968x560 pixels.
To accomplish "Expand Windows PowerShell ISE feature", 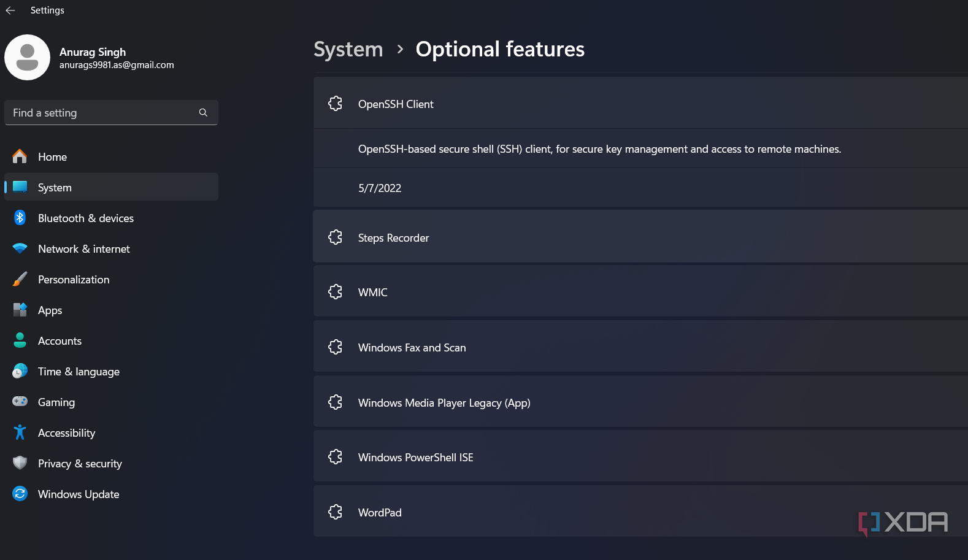I will (640, 456).
